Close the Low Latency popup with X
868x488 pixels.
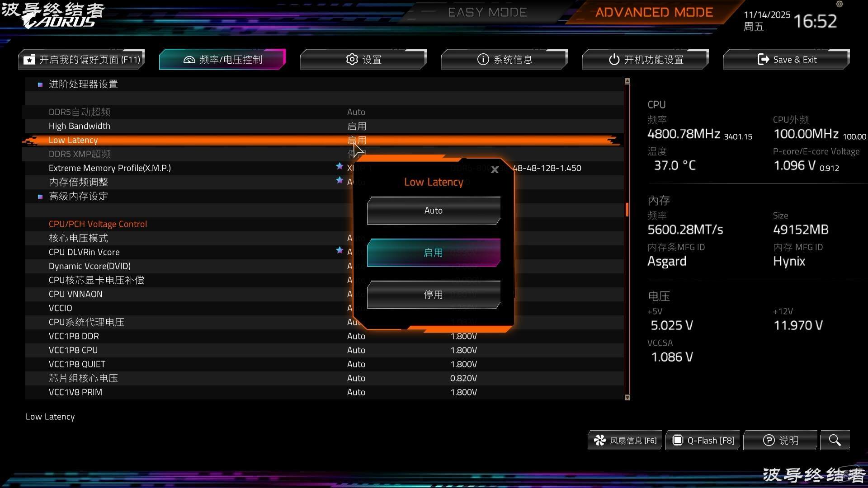[x=495, y=170]
